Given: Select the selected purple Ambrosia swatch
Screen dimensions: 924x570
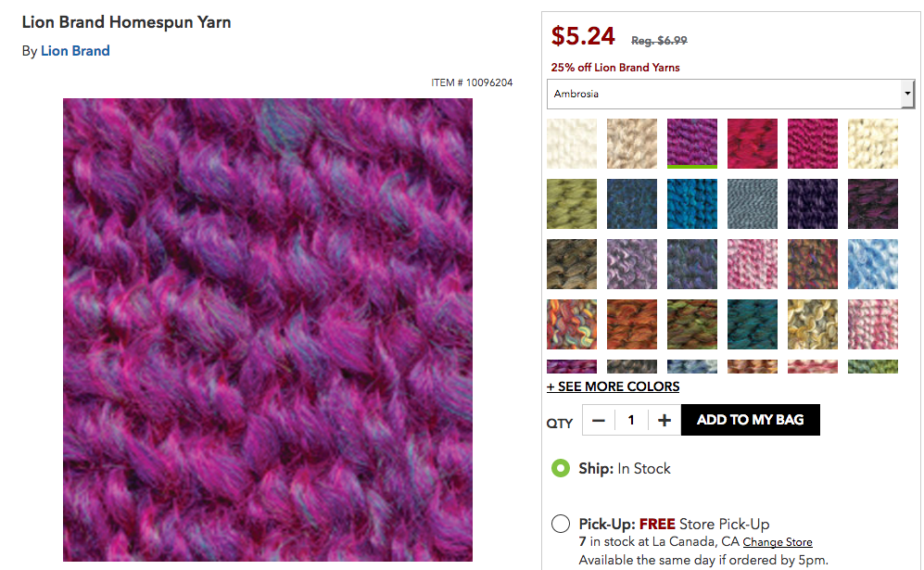Looking at the screenshot, I should 691,142.
